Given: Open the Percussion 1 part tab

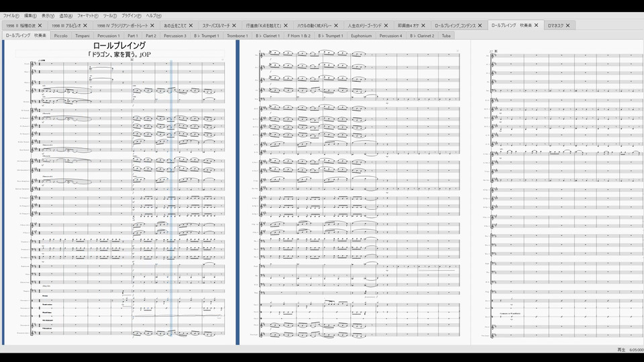Looking at the screenshot, I should click(109, 36).
